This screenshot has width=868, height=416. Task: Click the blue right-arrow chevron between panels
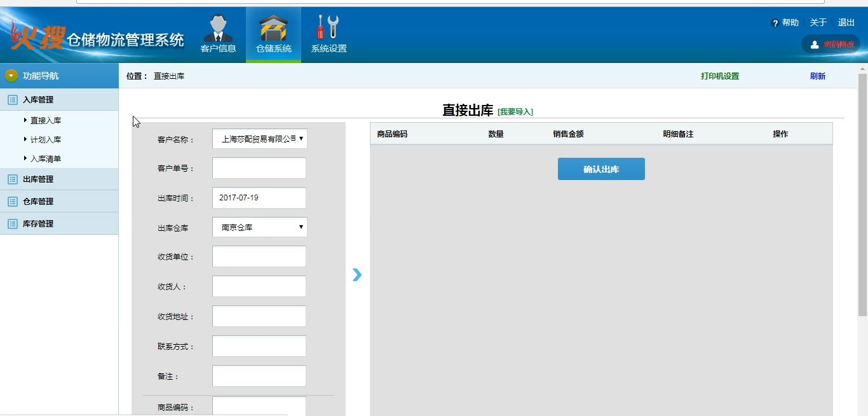click(357, 275)
